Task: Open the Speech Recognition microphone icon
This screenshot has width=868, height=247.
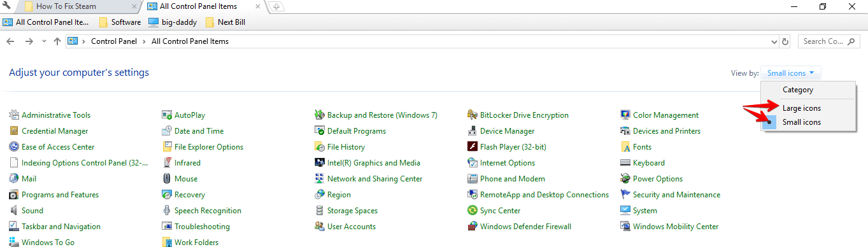Action: (167, 211)
